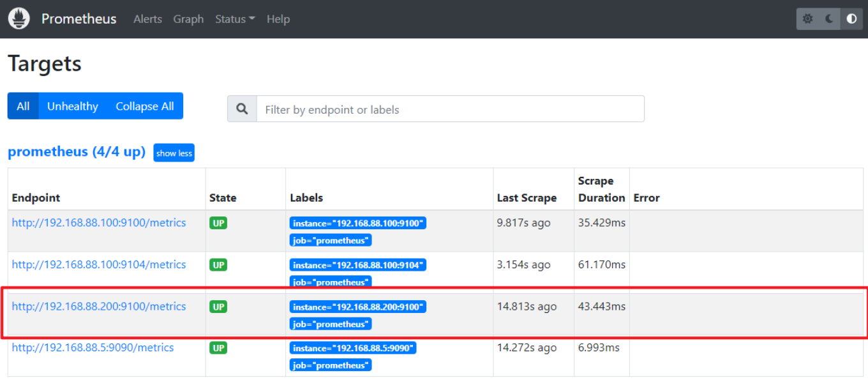
Task: Click the Labels column header
Action: (x=306, y=198)
